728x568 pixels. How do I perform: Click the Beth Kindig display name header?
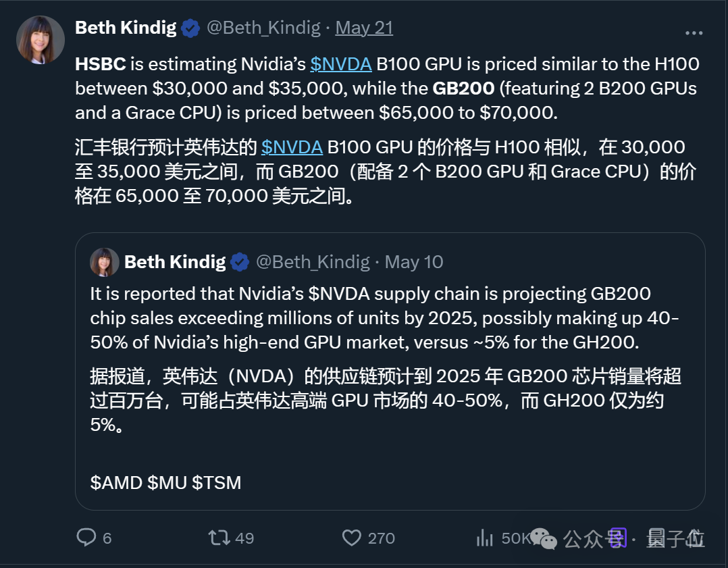(x=126, y=28)
